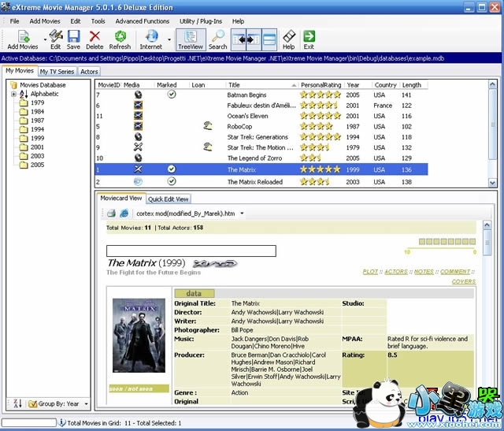Click the Edit movie toolbar icon
This screenshot has width=504, height=431.
click(55, 36)
